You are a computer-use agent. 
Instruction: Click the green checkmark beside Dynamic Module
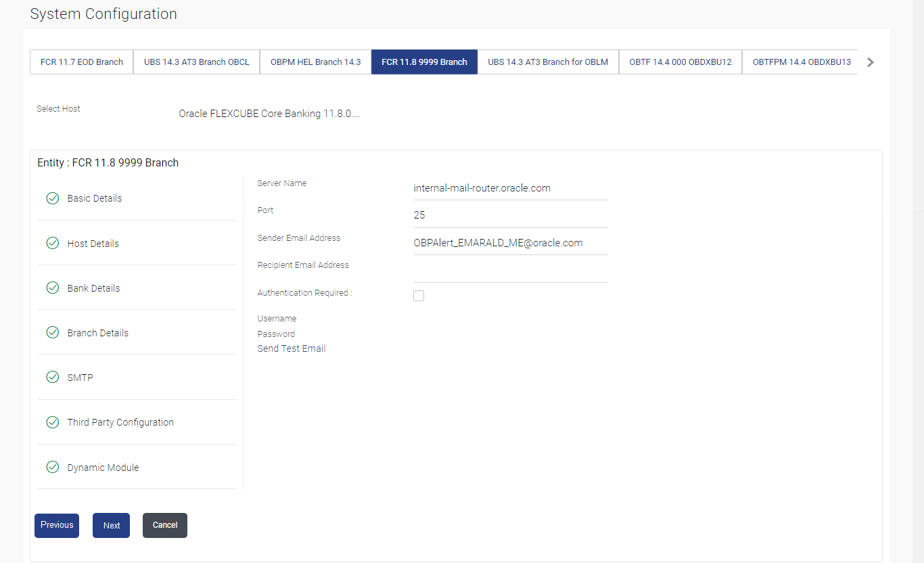pyautogui.click(x=52, y=467)
